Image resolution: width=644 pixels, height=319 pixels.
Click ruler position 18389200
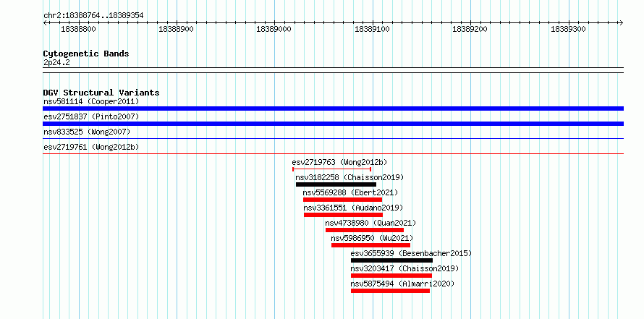(470, 29)
